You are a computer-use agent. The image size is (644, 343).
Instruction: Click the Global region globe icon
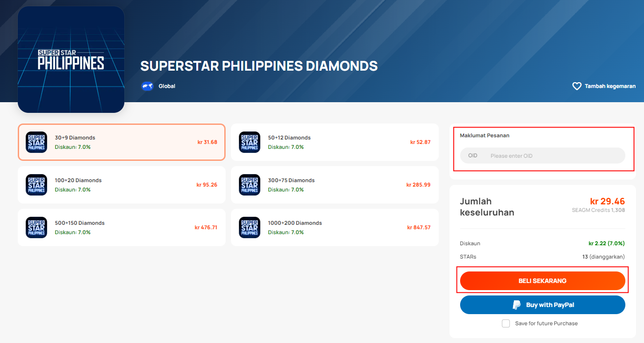click(147, 86)
